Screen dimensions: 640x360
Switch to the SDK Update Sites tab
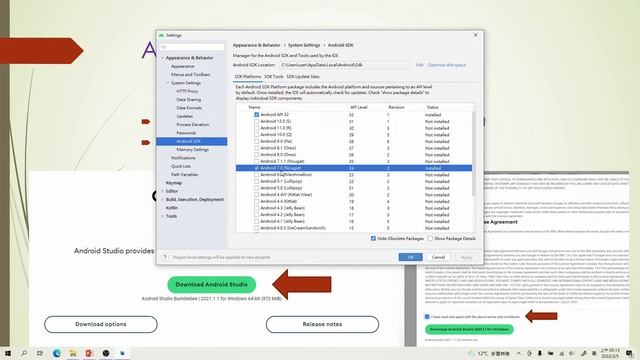tap(303, 77)
